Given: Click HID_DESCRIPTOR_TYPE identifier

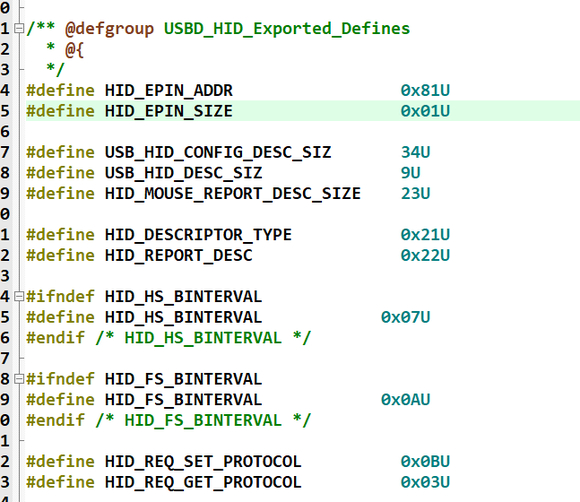Looking at the screenshot, I should (198, 235).
